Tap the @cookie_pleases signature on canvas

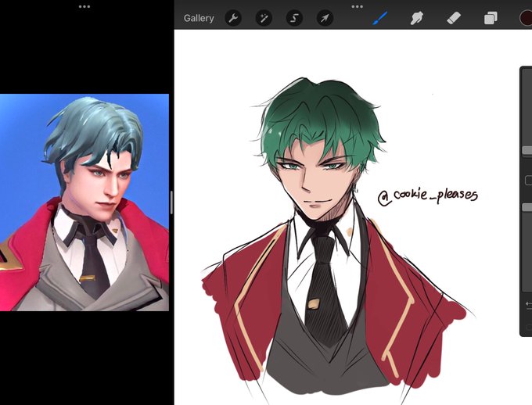[428, 196]
